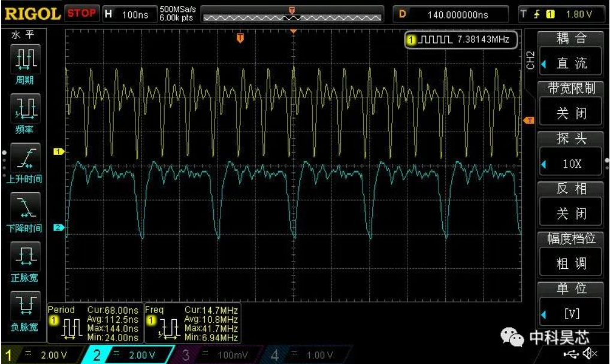
Task: Click the Horizontal (水平) menu title
Action: [x=23, y=35]
